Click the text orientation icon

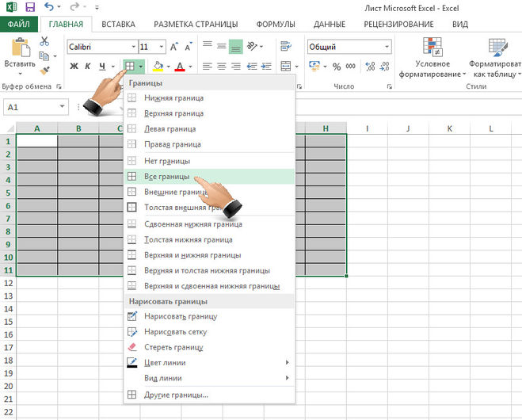pos(253,46)
